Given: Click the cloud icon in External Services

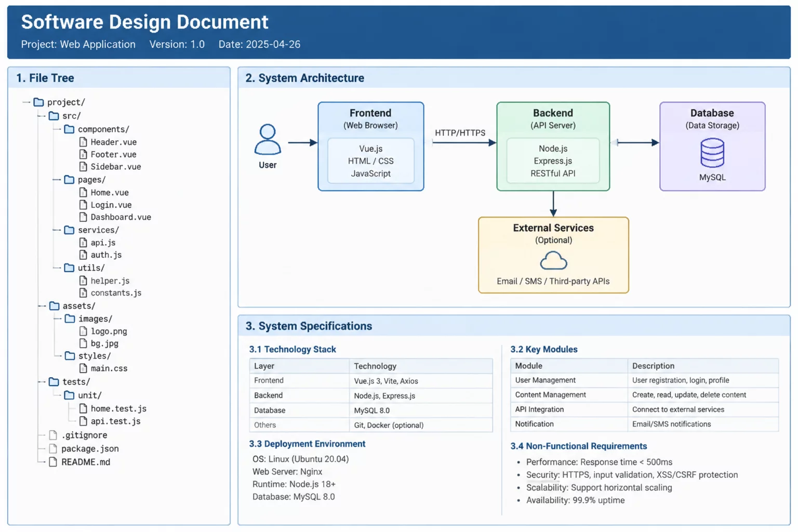Looking at the screenshot, I should [x=553, y=260].
